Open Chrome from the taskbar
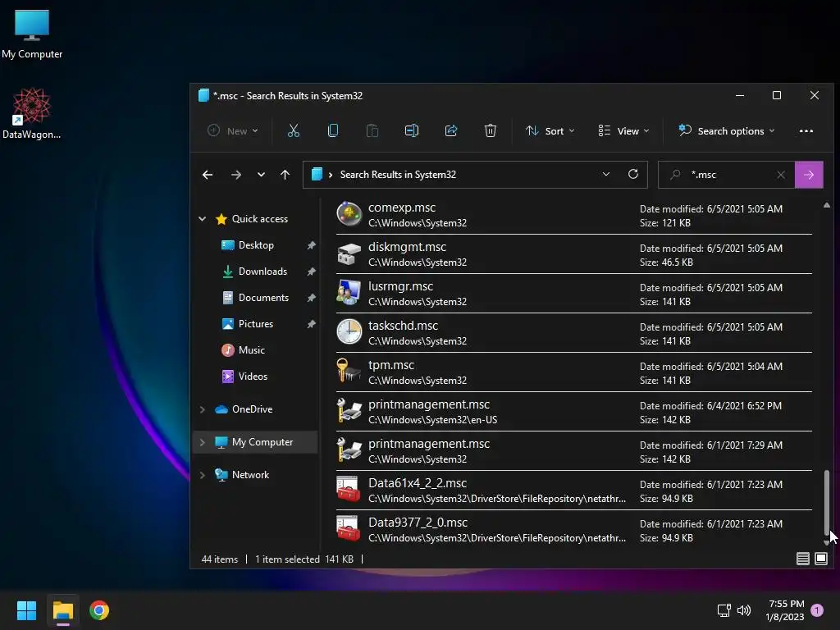The width and height of the screenshot is (840, 630). (x=99, y=610)
